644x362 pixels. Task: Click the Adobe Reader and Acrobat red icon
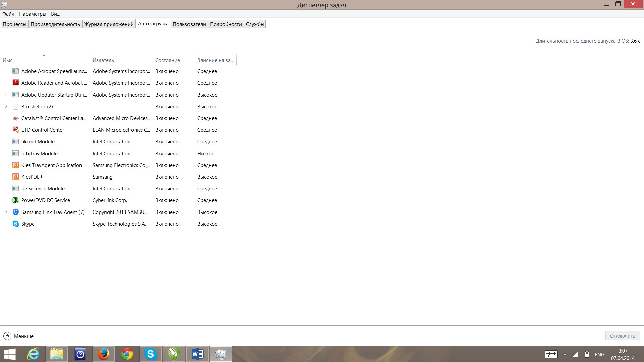click(15, 82)
